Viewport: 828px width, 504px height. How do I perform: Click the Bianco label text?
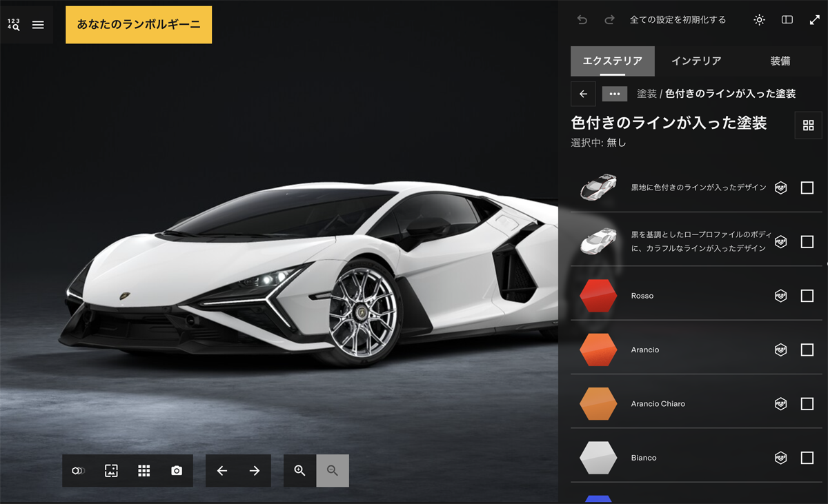click(644, 458)
